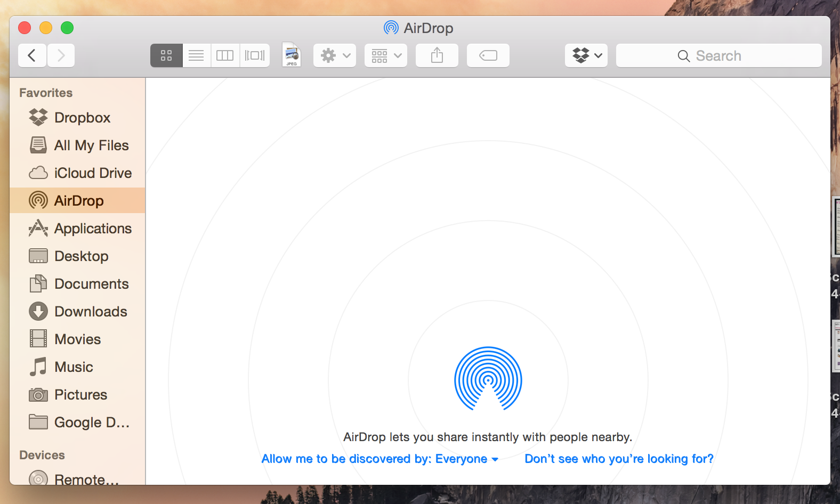
Task: Click the Edit Tags toolbar button
Action: 488,55
